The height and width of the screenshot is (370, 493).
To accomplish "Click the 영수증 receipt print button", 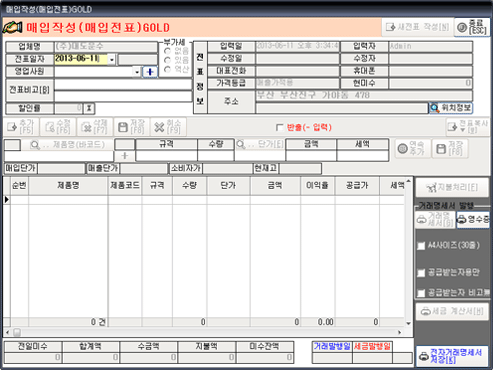I will click(x=473, y=219).
